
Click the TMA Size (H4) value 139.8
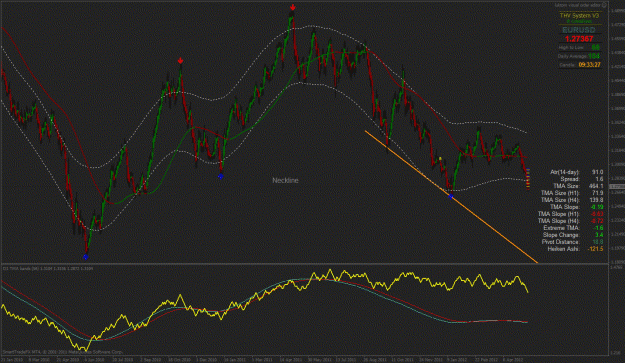596,200
